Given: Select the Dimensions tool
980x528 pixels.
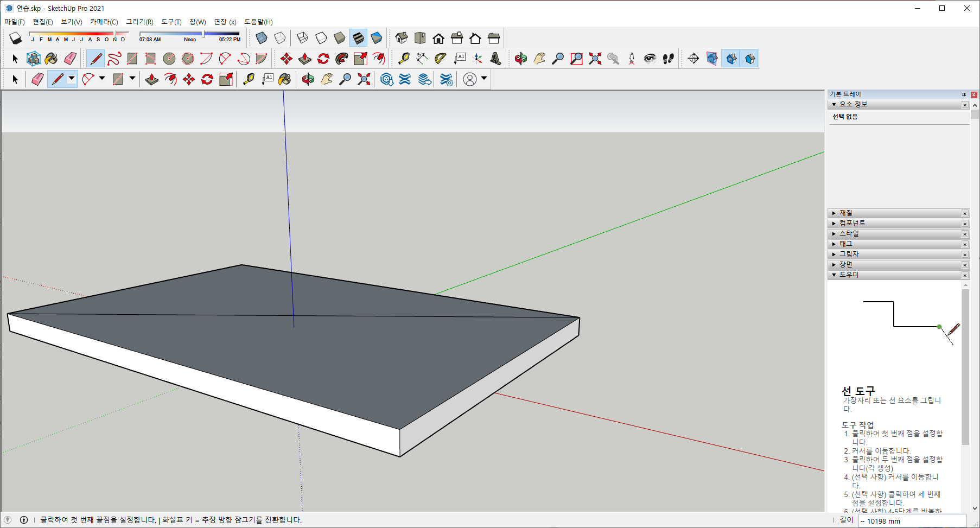Looking at the screenshot, I should click(x=422, y=59).
